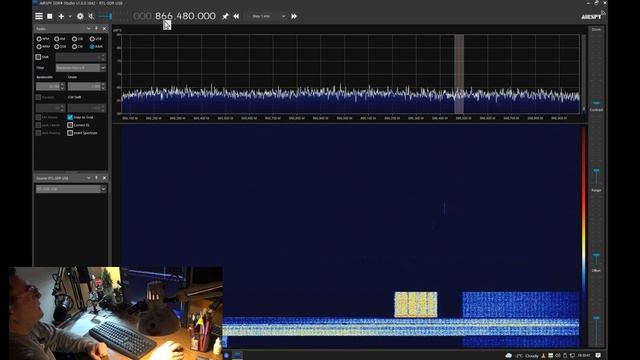
Task: Enable the Shift checkbox
Action: [x=38, y=57]
